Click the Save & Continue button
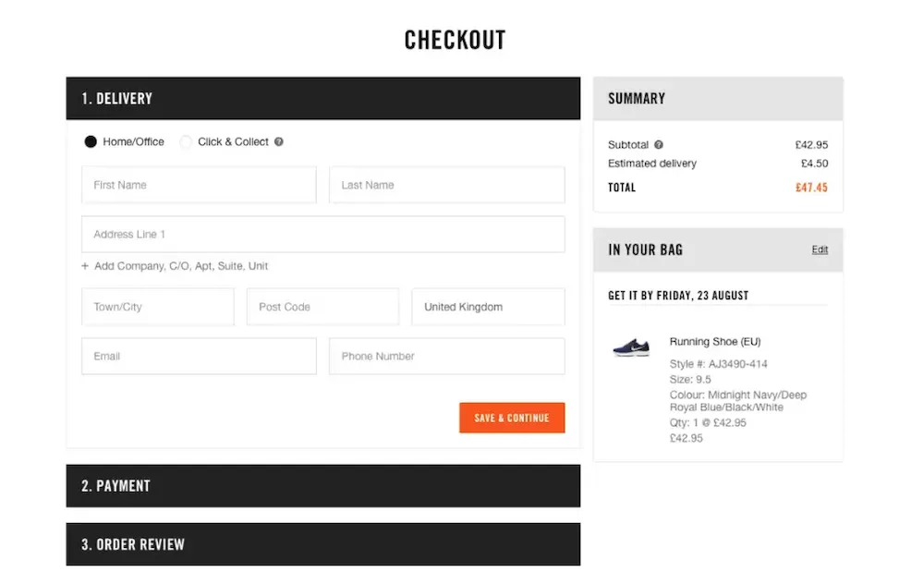This screenshot has width=924, height=584. coord(512,418)
